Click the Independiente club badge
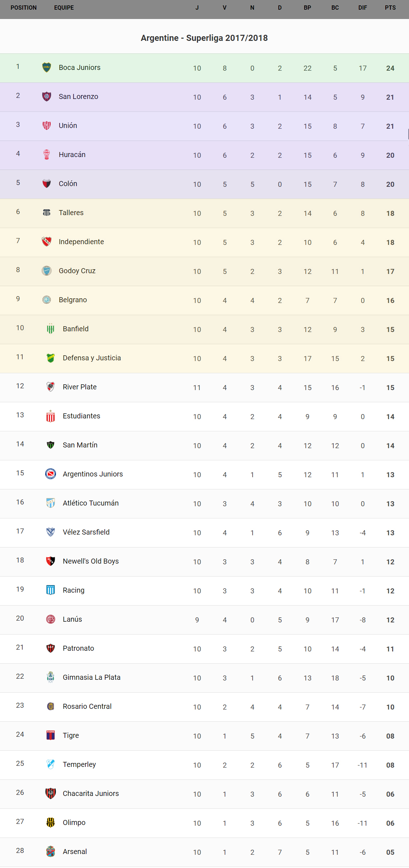Image resolution: width=409 pixels, height=868 pixels. point(47,242)
